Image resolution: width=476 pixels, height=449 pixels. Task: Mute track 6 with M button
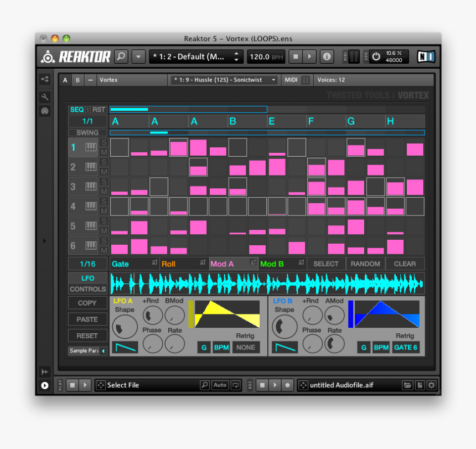pyautogui.click(x=104, y=251)
